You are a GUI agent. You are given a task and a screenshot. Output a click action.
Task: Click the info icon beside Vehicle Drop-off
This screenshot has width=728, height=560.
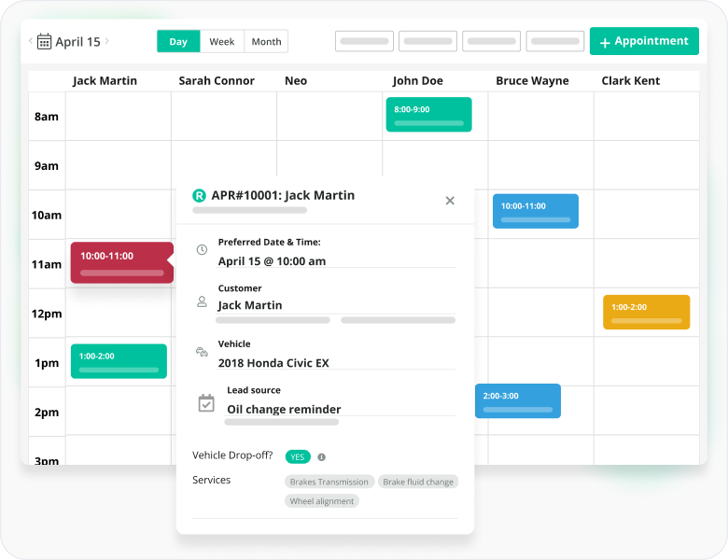point(321,457)
